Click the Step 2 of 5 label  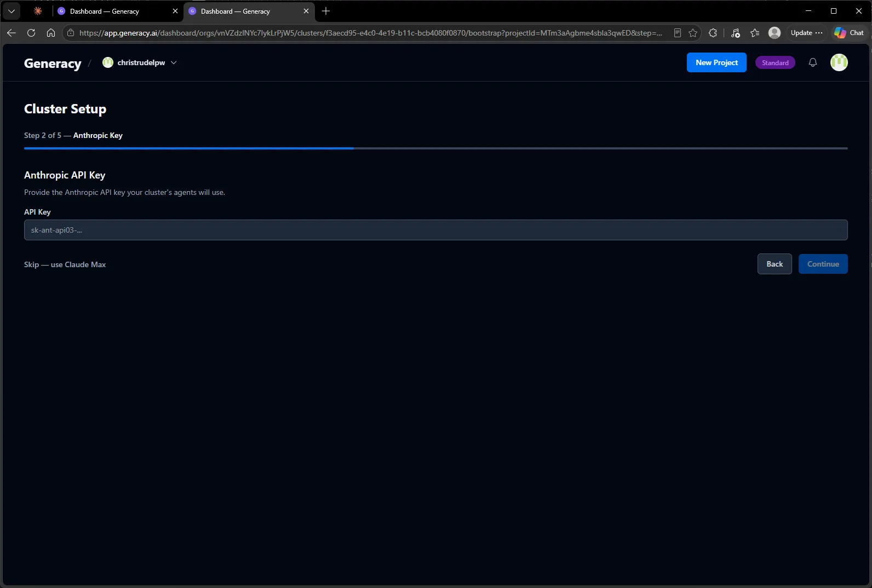43,135
